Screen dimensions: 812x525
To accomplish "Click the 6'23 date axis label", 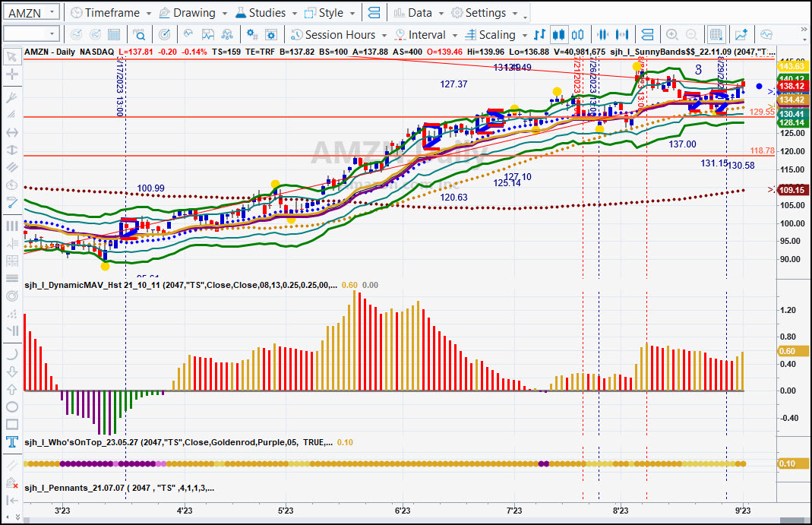I will click(x=403, y=511).
